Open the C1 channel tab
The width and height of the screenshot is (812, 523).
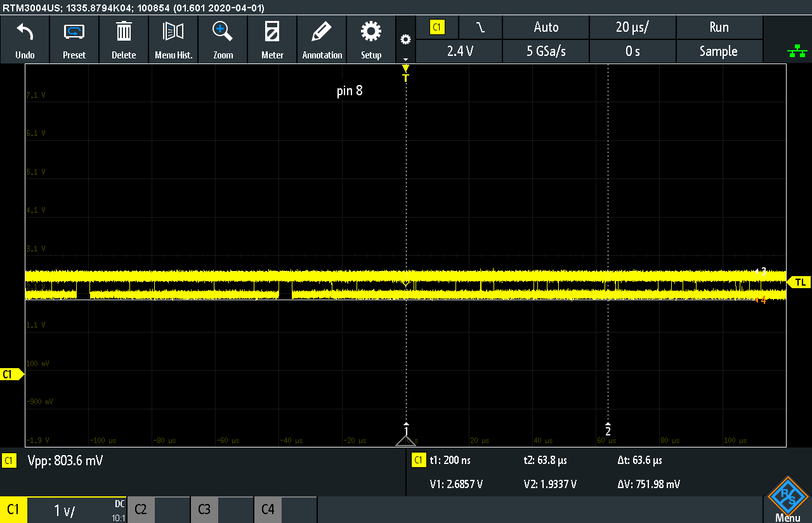pyautogui.click(x=13, y=510)
